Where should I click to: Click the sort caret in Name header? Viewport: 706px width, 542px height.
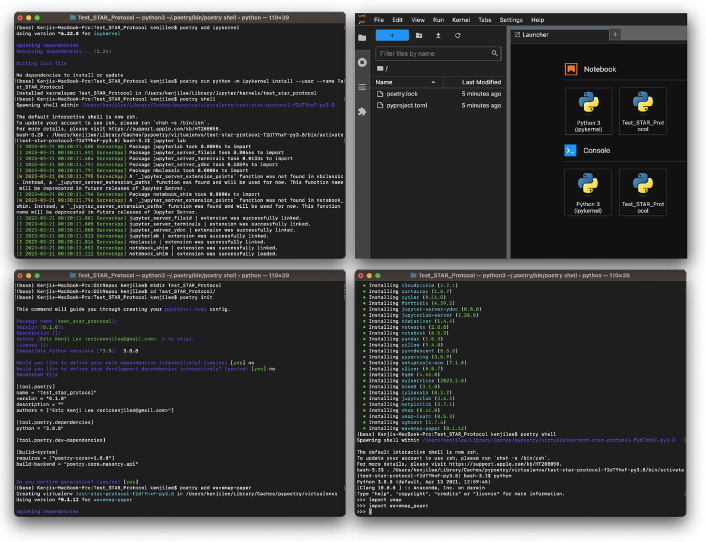click(x=433, y=82)
